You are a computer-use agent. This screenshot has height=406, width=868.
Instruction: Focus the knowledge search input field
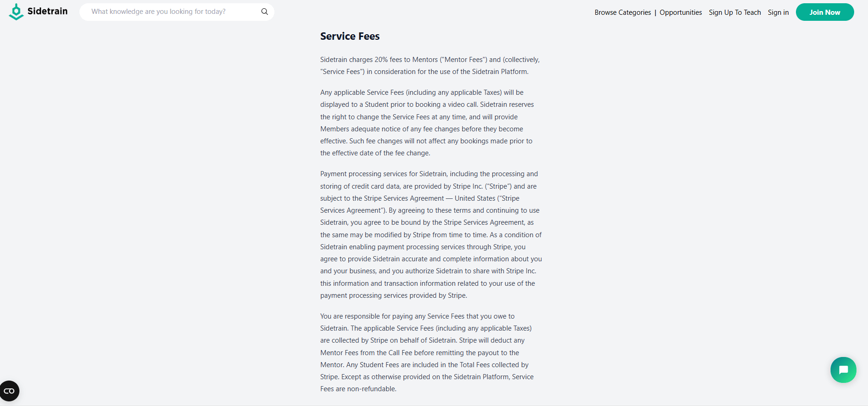(x=171, y=12)
